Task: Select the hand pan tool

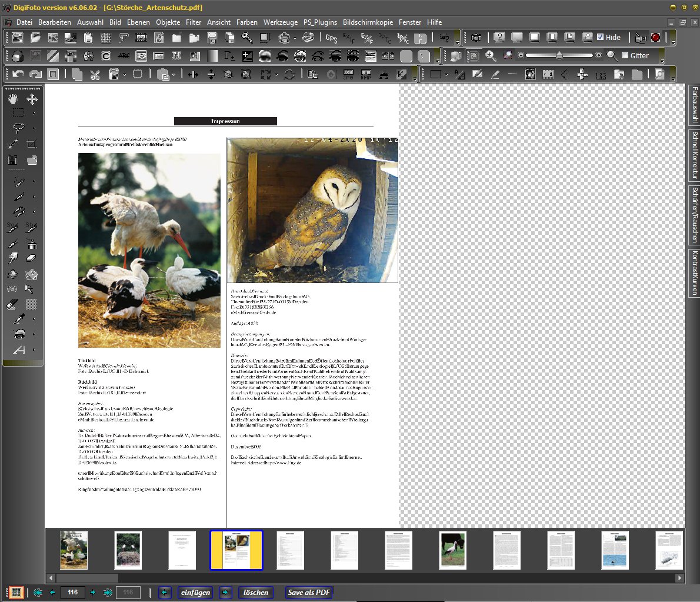Action: 13,99
